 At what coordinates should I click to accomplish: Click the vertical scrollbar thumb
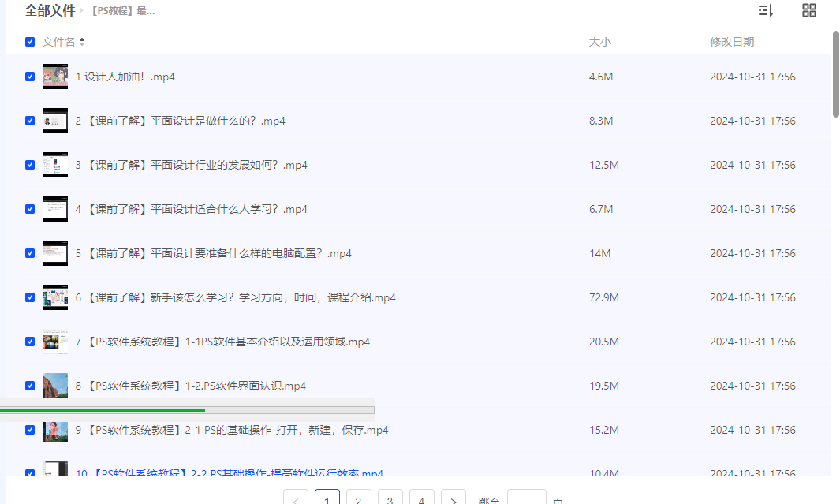coord(836,74)
